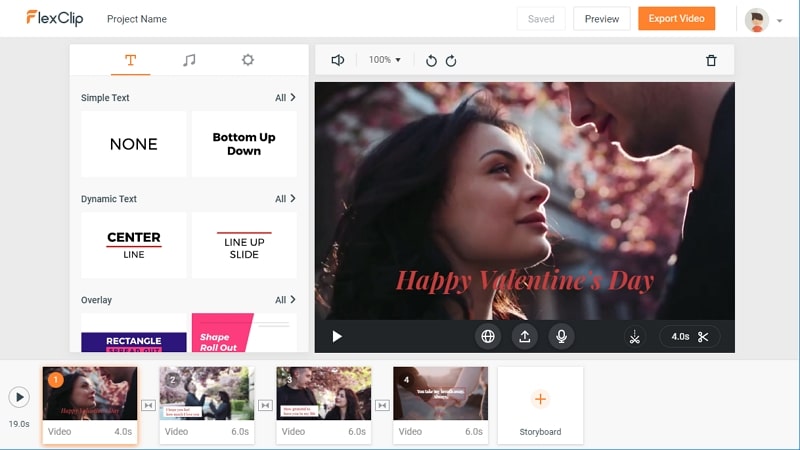
Task: Select storyboard clip 1
Action: click(90, 405)
